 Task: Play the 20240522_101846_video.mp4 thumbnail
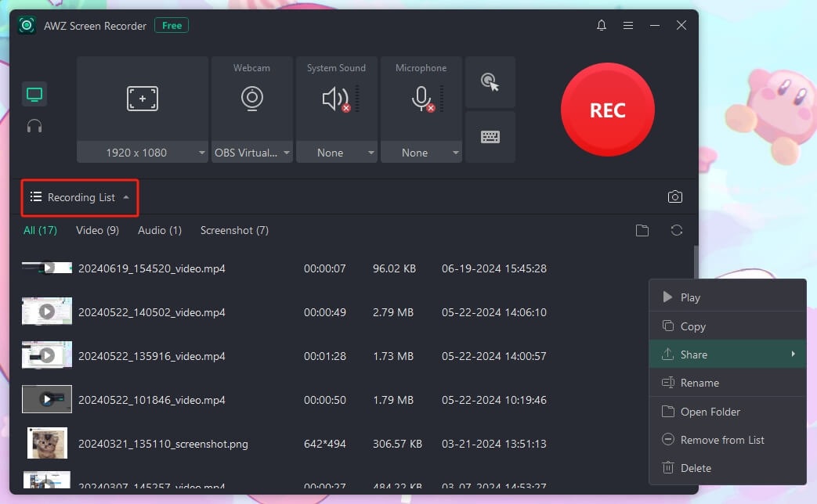tap(47, 399)
